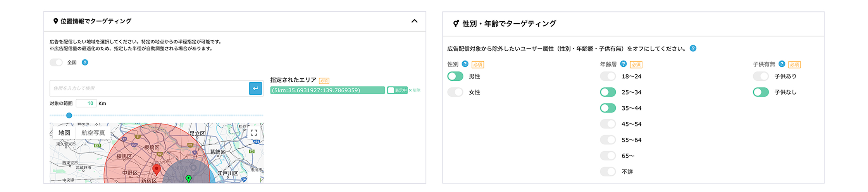Click the radius range slider handle
The width and height of the screenshot is (868, 192).
point(69,115)
